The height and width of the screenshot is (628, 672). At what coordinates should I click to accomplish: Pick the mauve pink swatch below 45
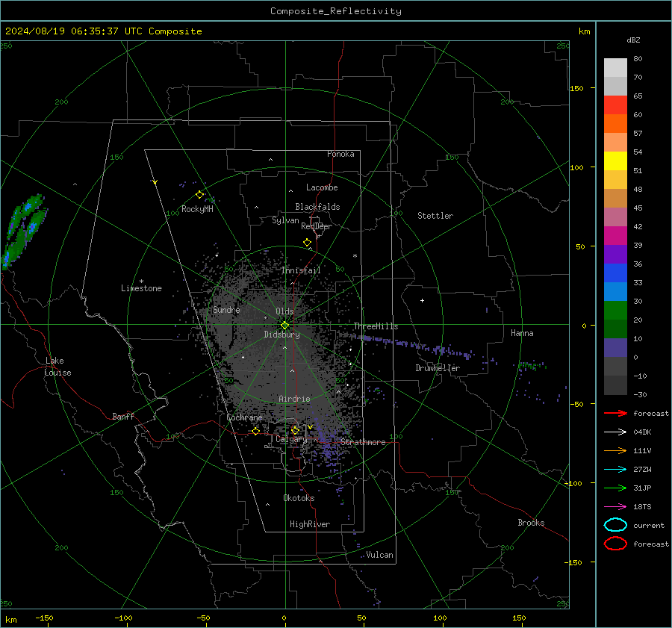point(615,217)
